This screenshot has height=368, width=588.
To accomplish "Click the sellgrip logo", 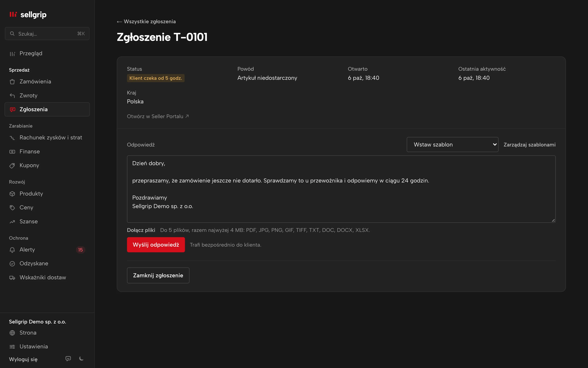I will [28, 15].
